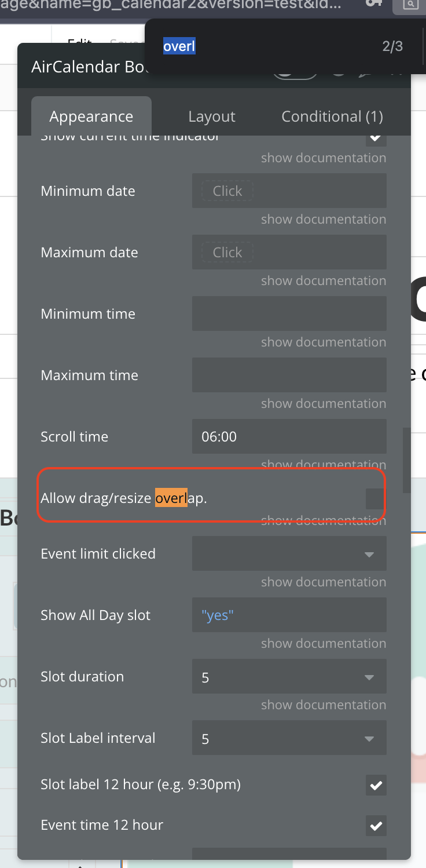The height and width of the screenshot is (868, 426).
Task: Disable Event time 12 hour
Action: point(376,826)
